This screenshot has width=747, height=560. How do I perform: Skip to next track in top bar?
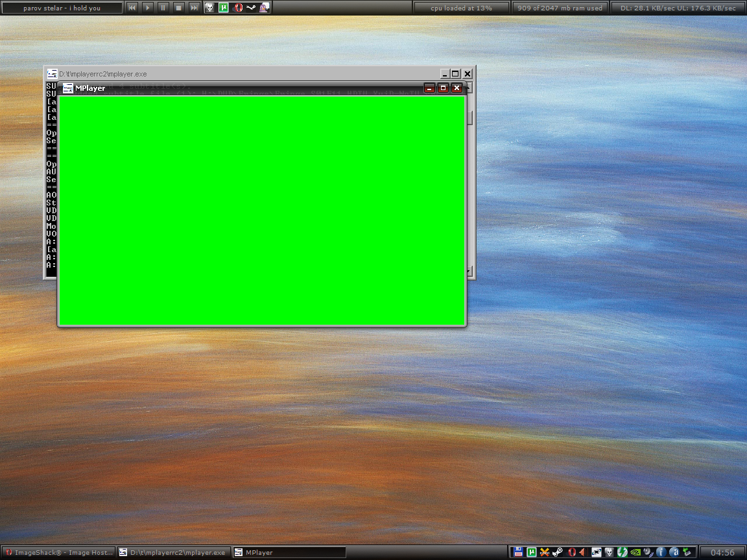click(x=194, y=8)
